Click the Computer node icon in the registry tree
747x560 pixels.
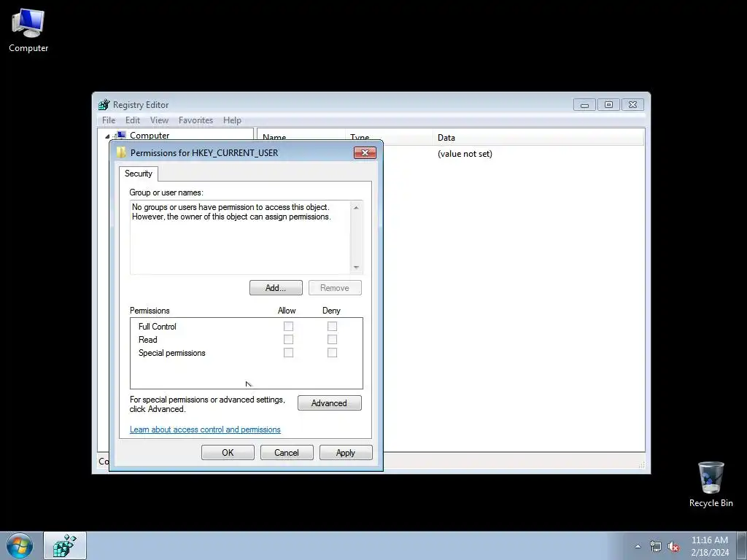click(121, 135)
